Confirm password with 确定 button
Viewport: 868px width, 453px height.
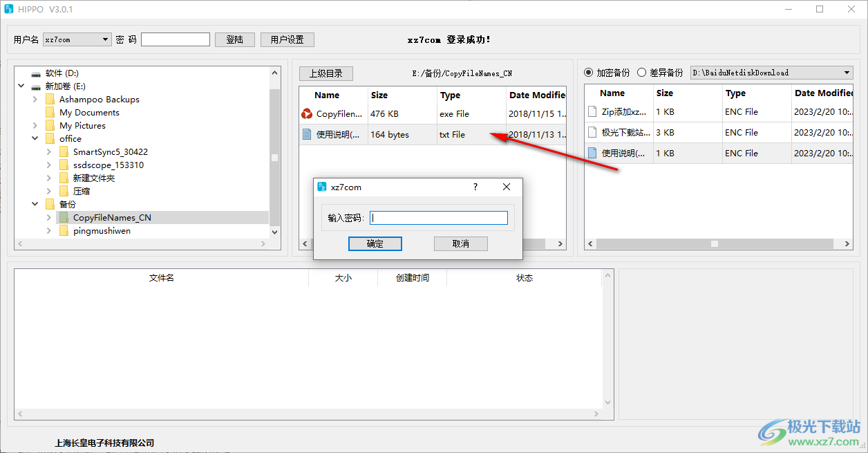click(x=375, y=244)
